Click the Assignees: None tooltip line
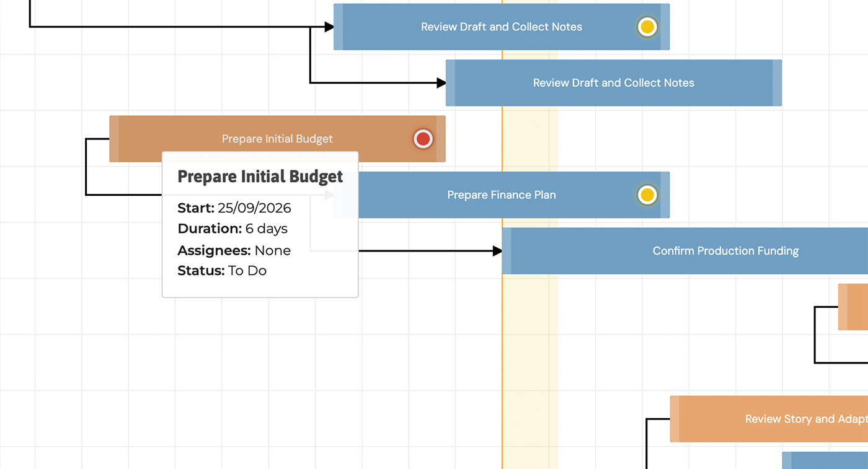Screen dimensions: 868x469 [234, 250]
